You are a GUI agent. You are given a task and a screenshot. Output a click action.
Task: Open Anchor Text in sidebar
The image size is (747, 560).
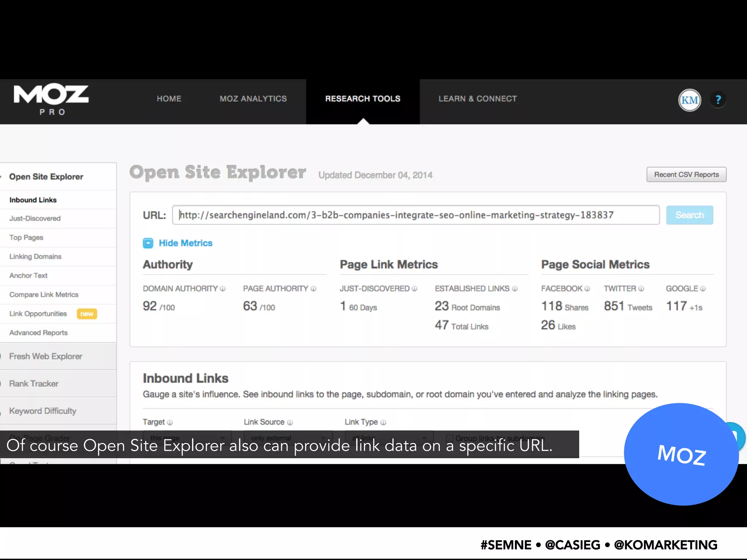click(28, 276)
